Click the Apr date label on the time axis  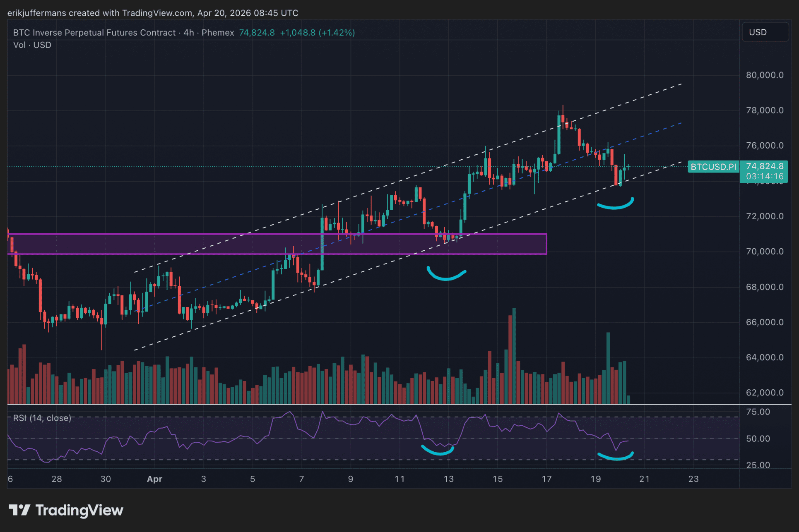click(154, 479)
